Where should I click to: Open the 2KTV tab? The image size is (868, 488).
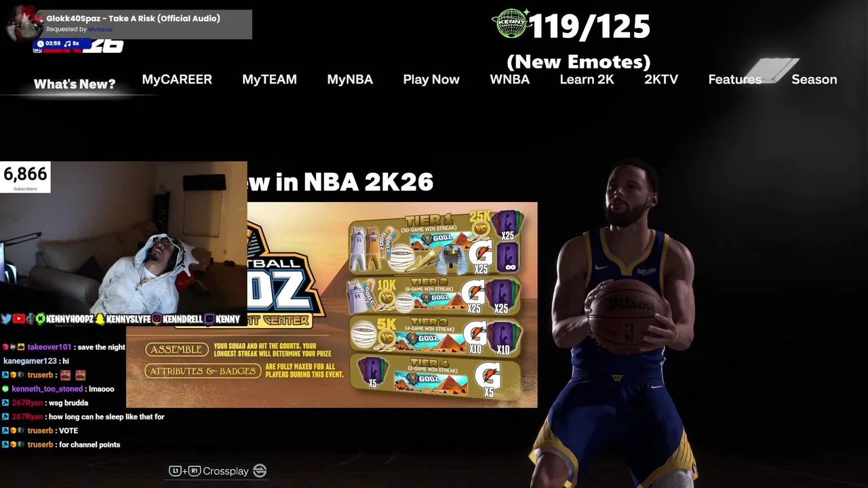point(661,79)
